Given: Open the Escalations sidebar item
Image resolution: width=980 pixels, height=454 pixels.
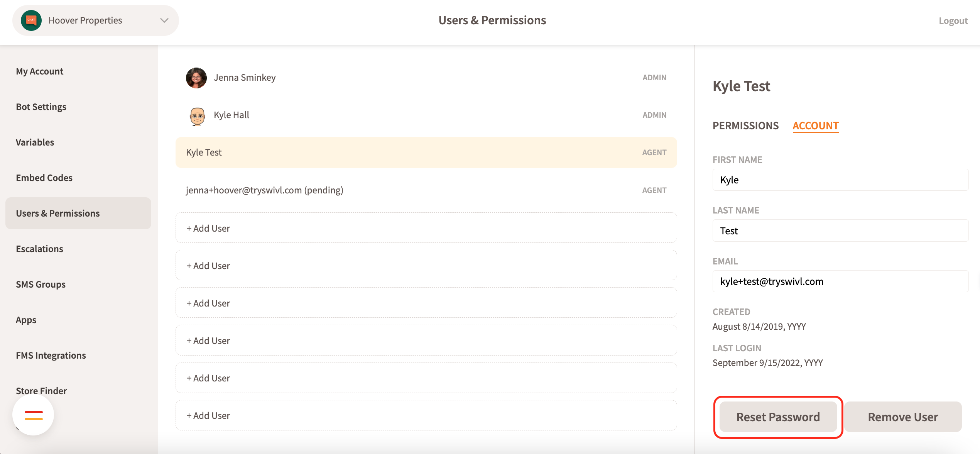Looking at the screenshot, I should (x=39, y=249).
